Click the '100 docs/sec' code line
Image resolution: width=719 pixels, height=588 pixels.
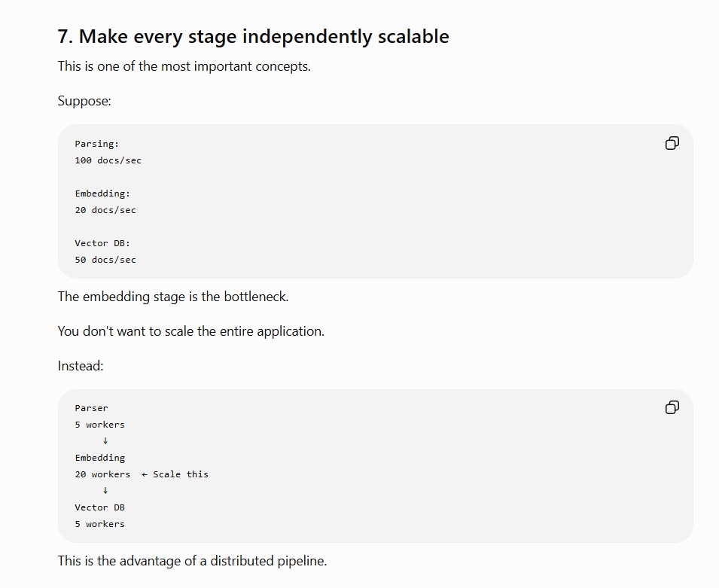coord(108,160)
